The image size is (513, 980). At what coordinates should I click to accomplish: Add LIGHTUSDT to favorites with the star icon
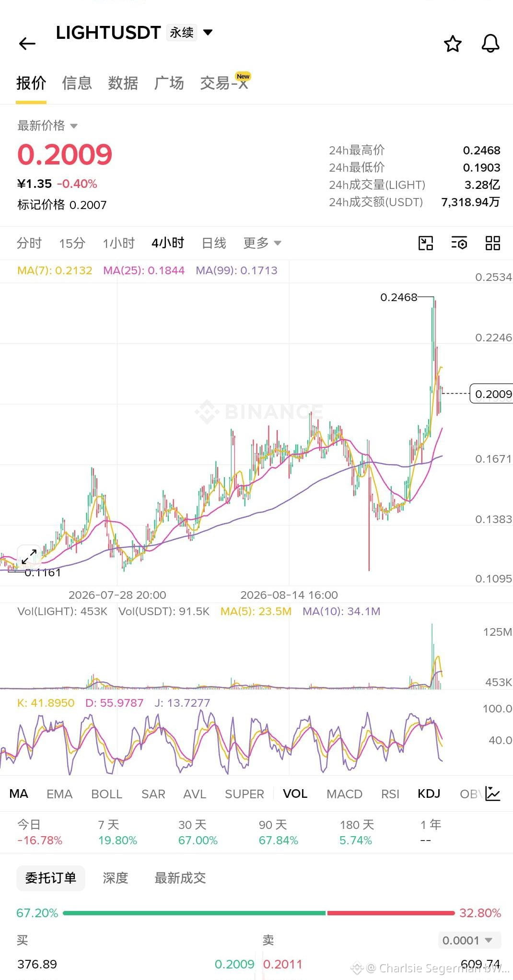(x=453, y=44)
